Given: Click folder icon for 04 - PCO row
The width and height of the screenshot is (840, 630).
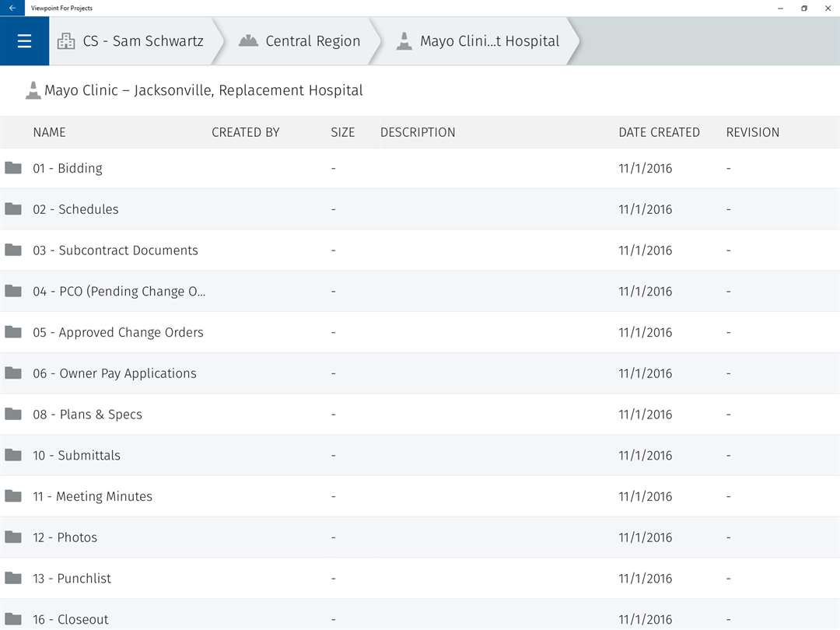Looking at the screenshot, I should (13, 291).
